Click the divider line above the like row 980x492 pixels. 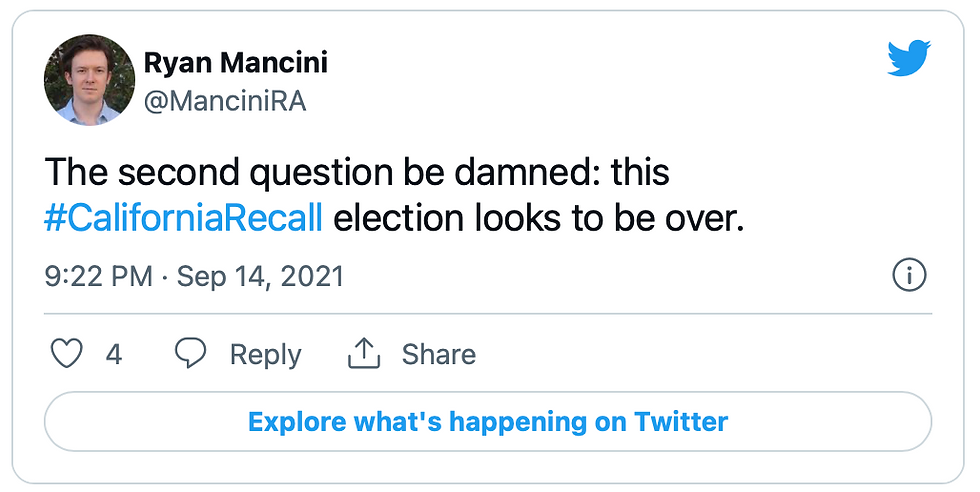tap(488, 314)
